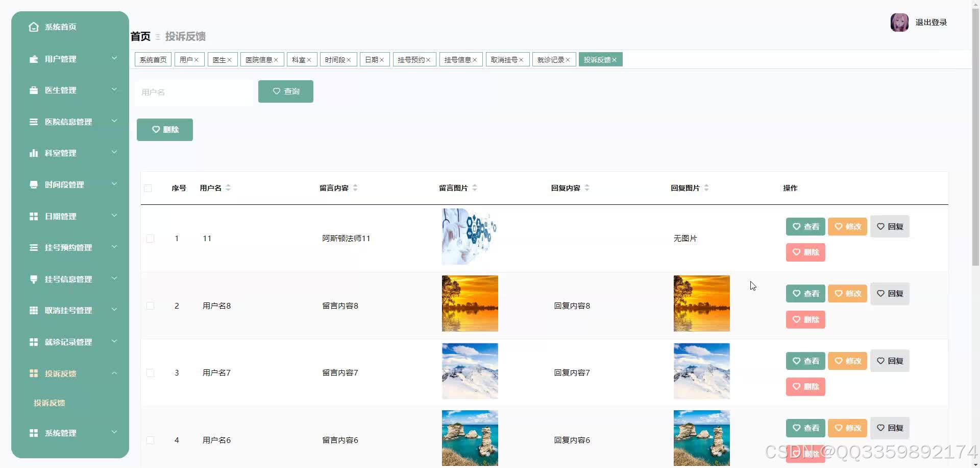Click the 科室管理 bar chart icon
980x468 pixels.
34,153
